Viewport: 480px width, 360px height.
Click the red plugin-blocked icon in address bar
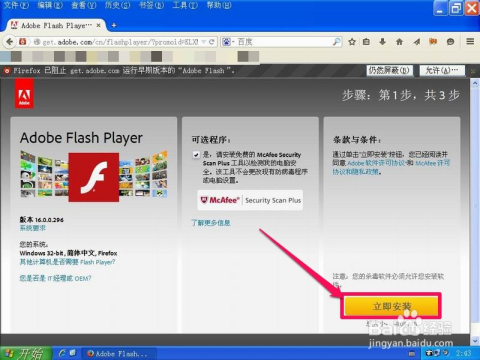tap(23, 42)
